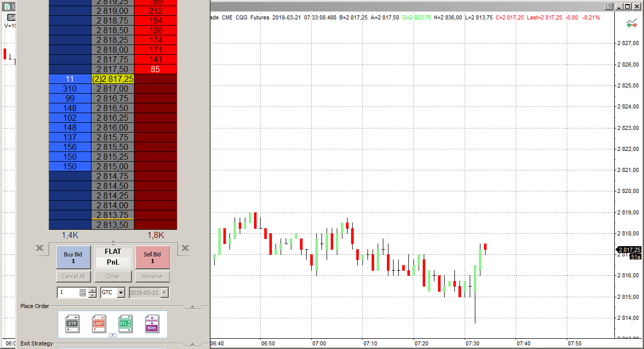Click total ask volume 1,8K
This screenshot has height=349, width=644.
[156, 235]
